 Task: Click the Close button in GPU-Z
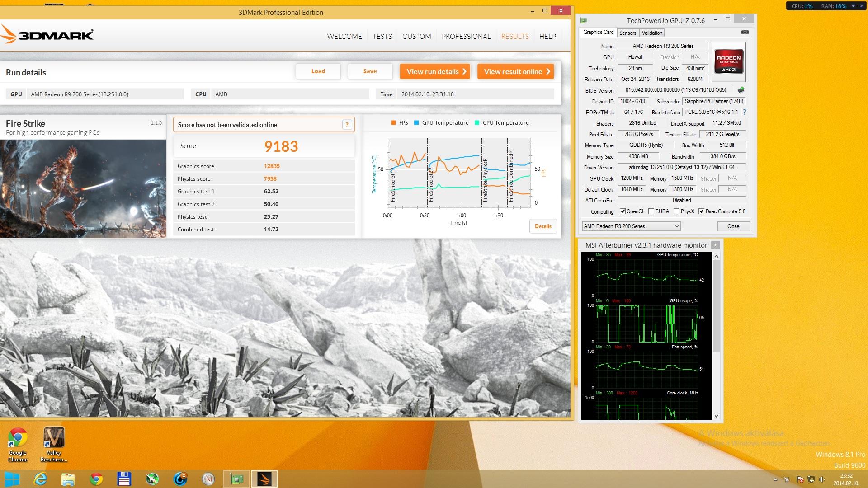click(x=733, y=226)
